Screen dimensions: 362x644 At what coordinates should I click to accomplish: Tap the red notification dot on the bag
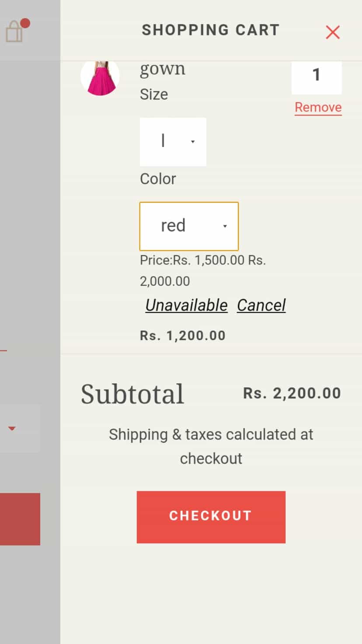(25, 23)
